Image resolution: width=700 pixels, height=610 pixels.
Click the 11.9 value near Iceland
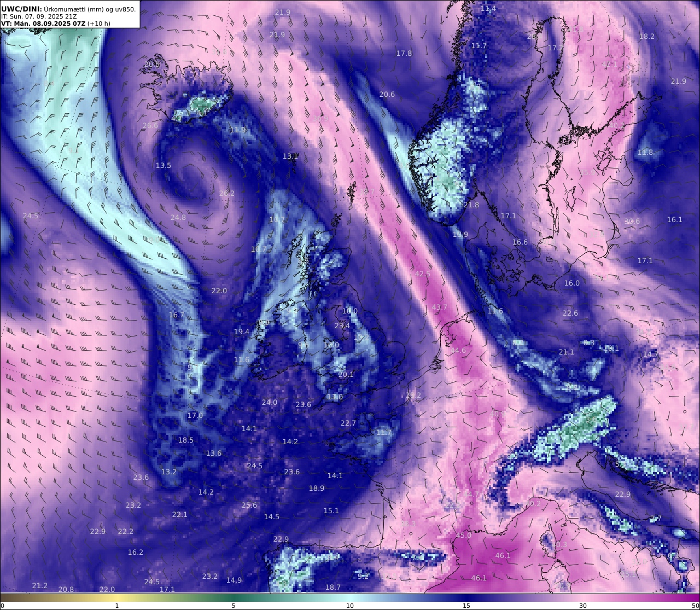point(238,130)
